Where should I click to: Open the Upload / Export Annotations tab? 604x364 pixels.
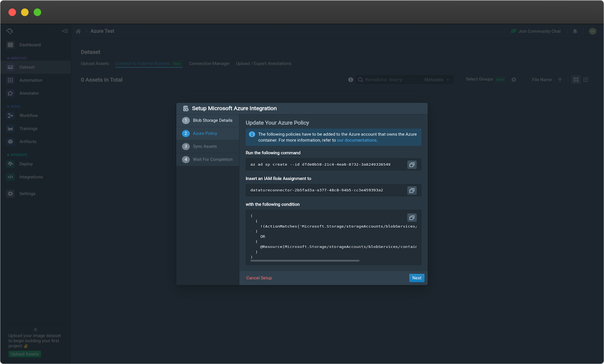coord(263,63)
